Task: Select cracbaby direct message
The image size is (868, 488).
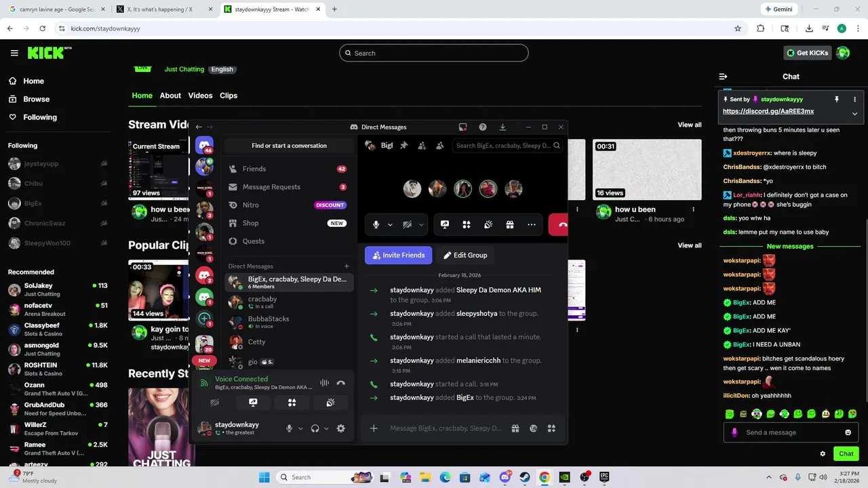Action: (x=289, y=302)
